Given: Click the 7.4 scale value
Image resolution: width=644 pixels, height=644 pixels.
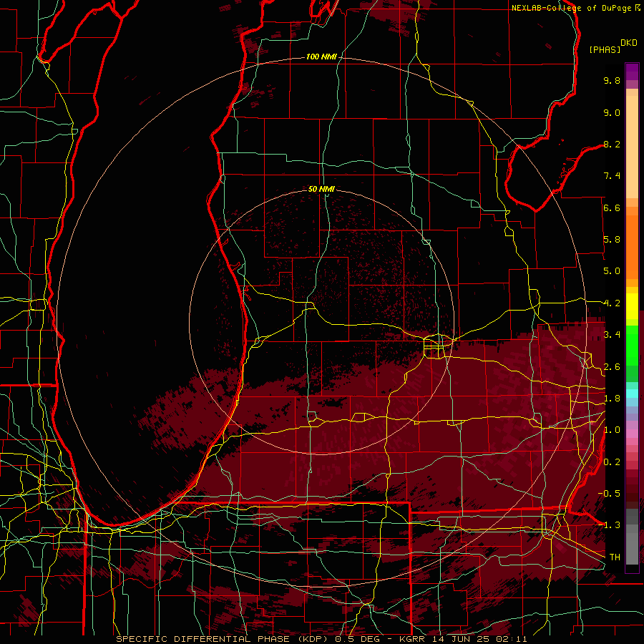Looking at the screenshot, I should point(612,176).
